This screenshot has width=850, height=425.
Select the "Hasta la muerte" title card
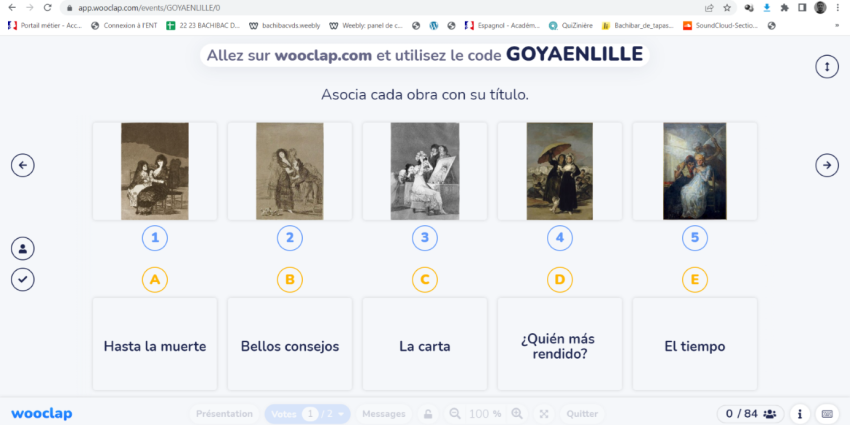155,346
